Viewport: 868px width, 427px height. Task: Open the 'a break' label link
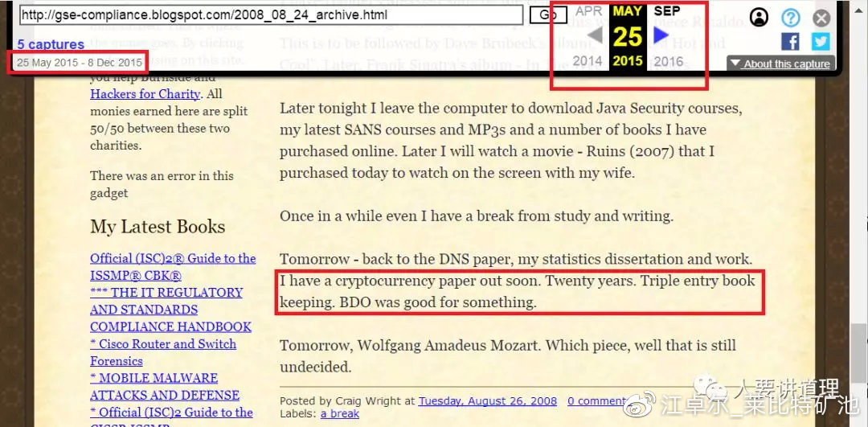click(x=340, y=413)
